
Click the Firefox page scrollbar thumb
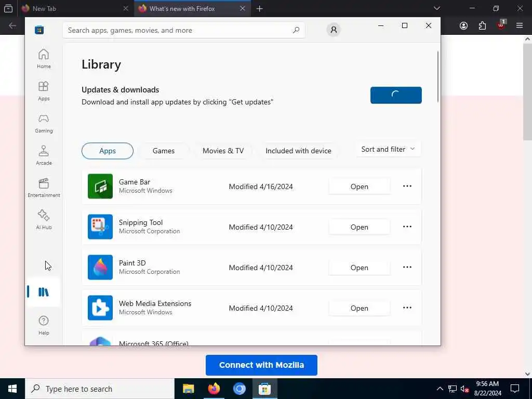(528, 91)
